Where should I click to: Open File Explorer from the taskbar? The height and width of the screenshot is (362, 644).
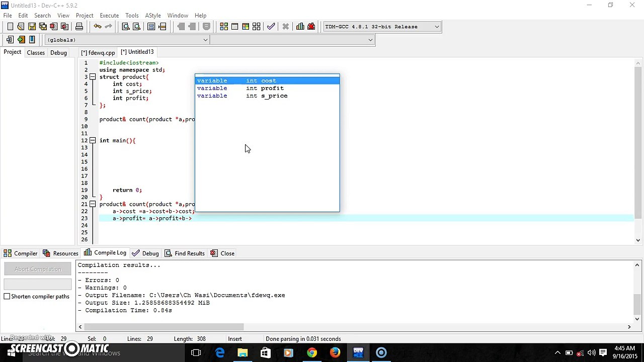point(243,353)
